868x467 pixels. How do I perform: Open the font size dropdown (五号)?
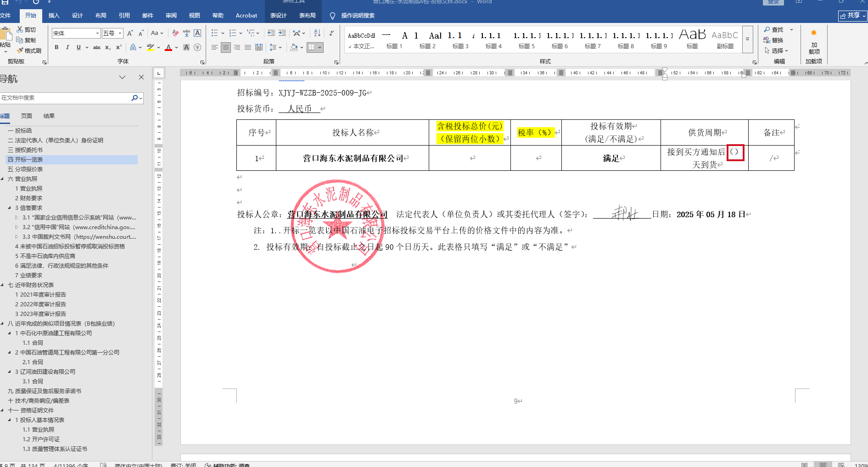click(x=120, y=33)
